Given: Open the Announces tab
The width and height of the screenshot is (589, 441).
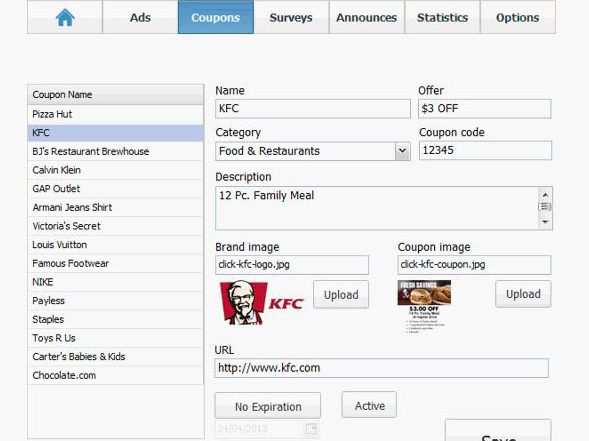Looking at the screenshot, I should coord(367,17).
